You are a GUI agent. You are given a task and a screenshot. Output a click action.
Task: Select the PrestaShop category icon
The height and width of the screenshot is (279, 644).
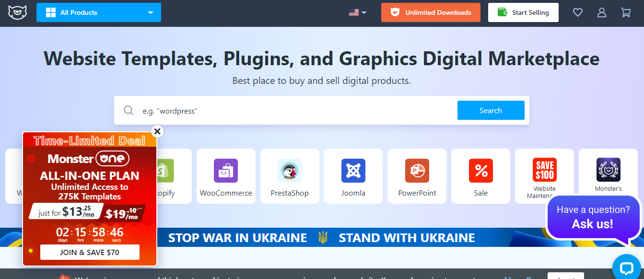pyautogui.click(x=290, y=171)
